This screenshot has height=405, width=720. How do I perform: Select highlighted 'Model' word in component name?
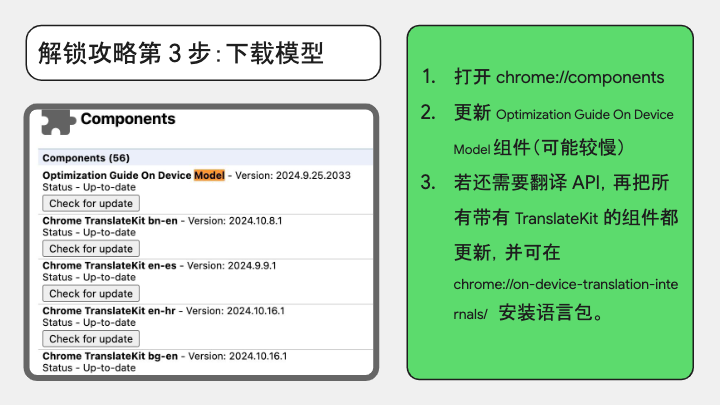(x=209, y=175)
